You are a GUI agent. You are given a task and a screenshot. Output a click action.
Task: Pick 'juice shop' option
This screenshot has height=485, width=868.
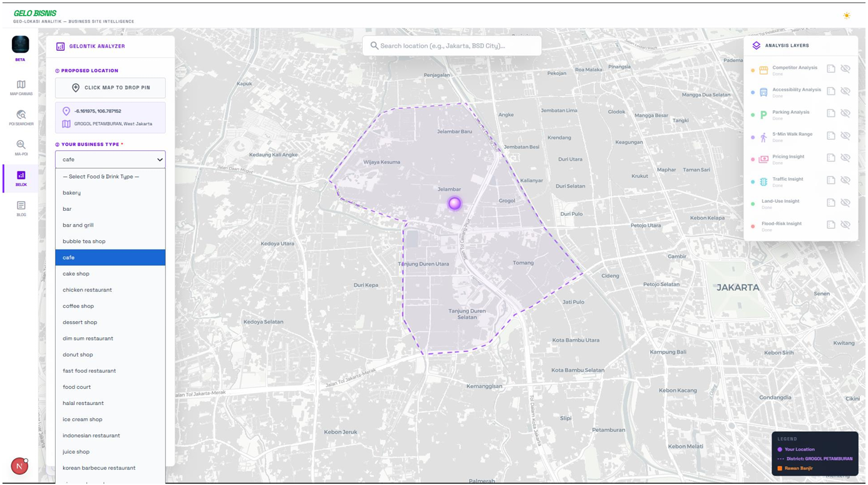tap(110, 452)
